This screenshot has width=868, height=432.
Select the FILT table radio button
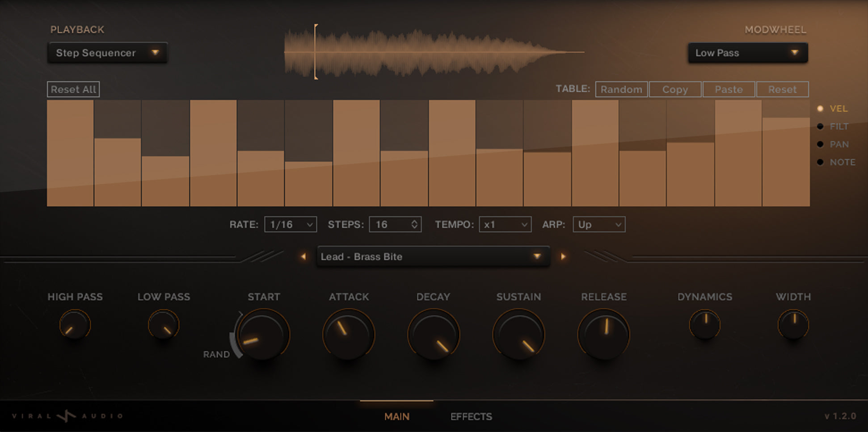point(820,126)
